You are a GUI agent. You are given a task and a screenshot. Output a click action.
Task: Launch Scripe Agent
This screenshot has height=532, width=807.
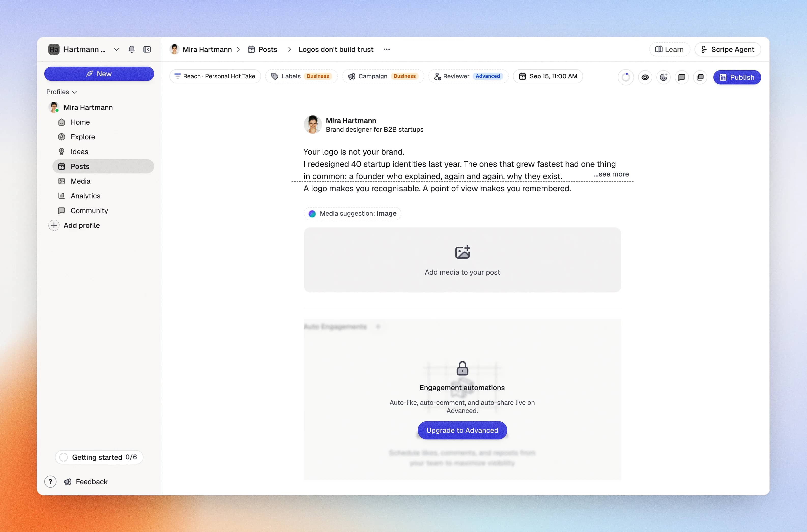coord(728,49)
